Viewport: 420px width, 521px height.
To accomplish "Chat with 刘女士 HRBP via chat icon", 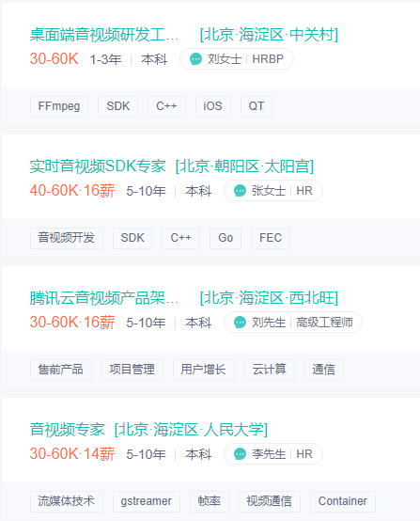I will pyautogui.click(x=195, y=59).
